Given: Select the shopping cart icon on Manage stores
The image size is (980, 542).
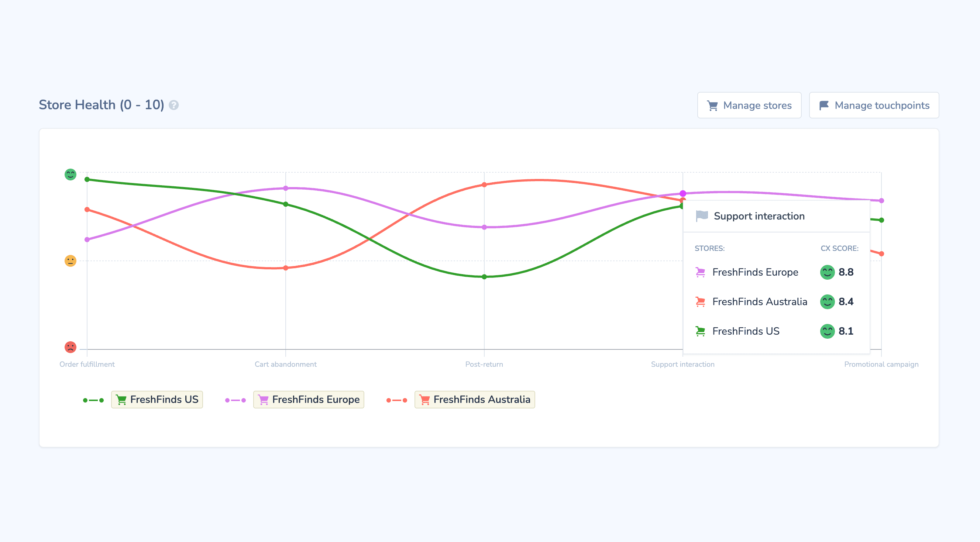Looking at the screenshot, I should tap(713, 106).
